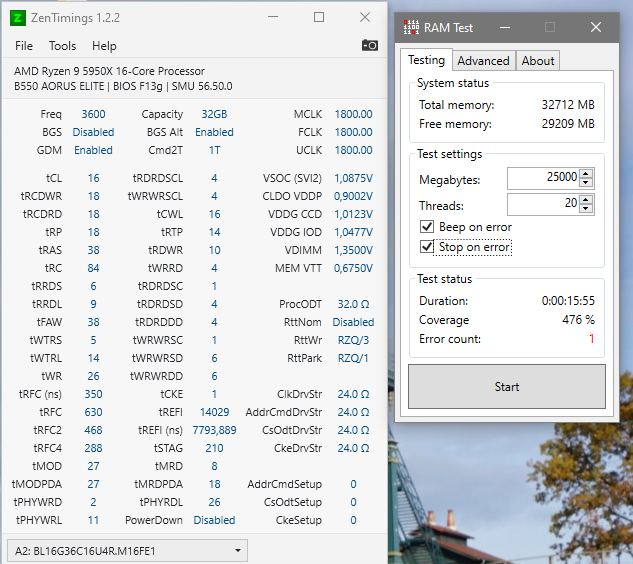Switch to the Testing tab

[426, 60]
